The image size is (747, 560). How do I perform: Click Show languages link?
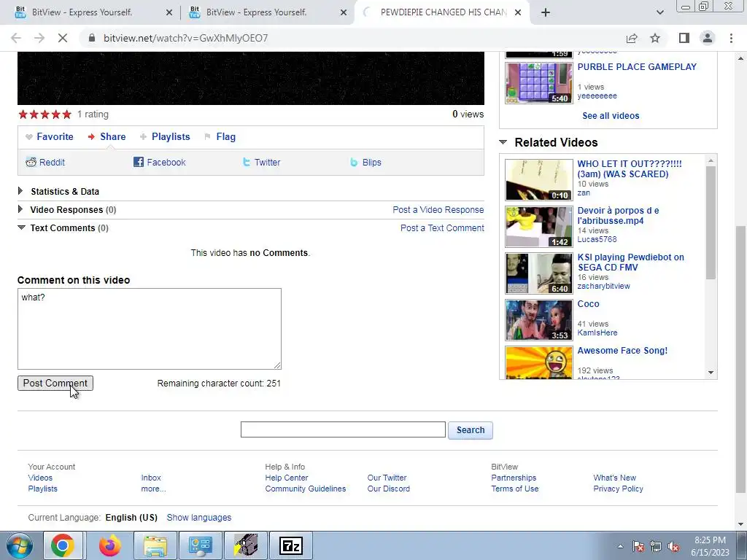tap(198, 517)
